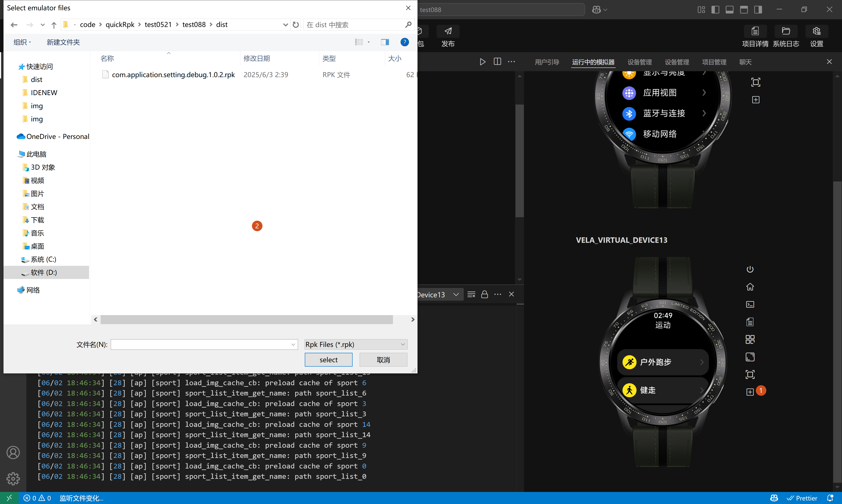Open emulator apps grid icon
The height and width of the screenshot is (504, 842).
(x=750, y=340)
